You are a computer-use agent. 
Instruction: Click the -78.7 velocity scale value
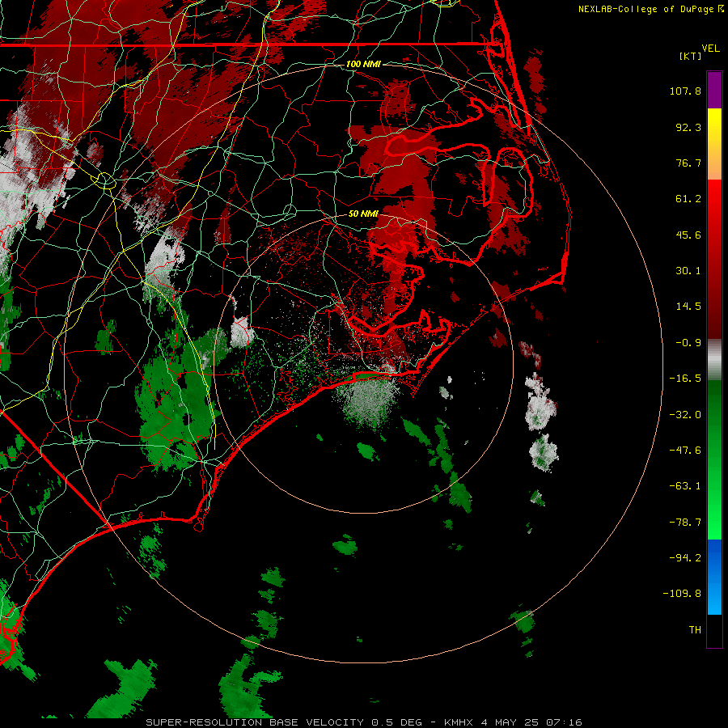click(685, 523)
